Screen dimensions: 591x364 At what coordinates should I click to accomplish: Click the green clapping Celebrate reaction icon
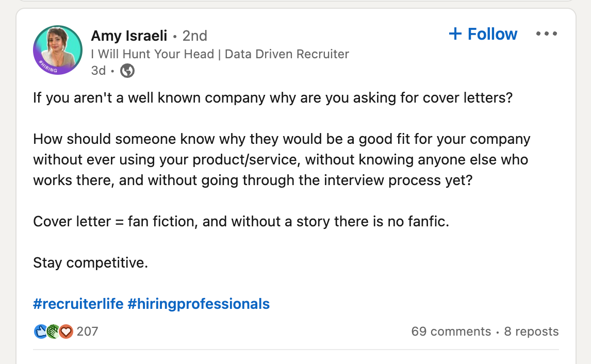click(53, 332)
